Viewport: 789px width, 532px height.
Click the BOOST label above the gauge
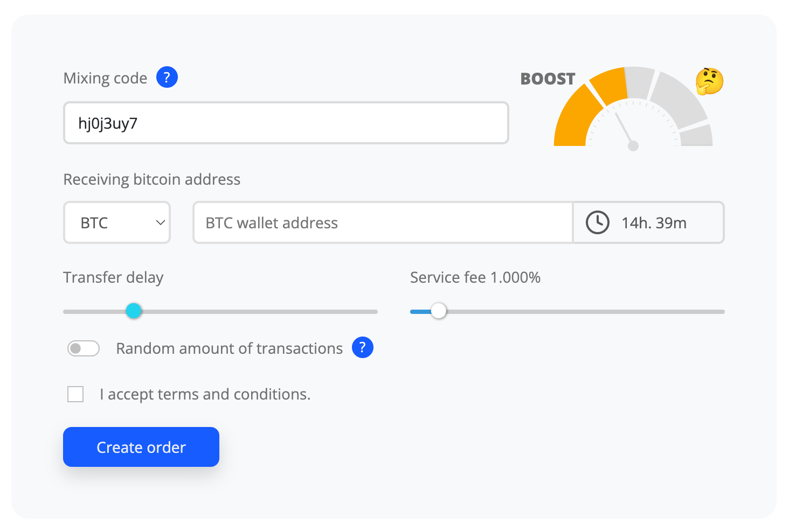548,78
